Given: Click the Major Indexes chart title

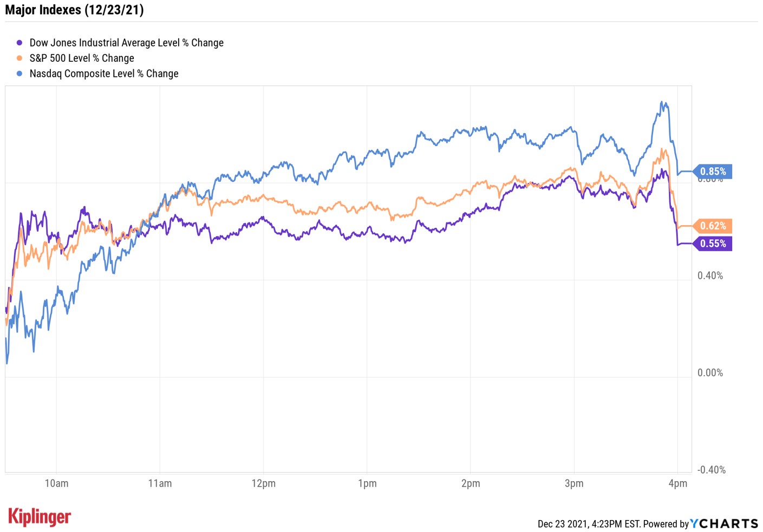Looking at the screenshot, I should [74, 10].
